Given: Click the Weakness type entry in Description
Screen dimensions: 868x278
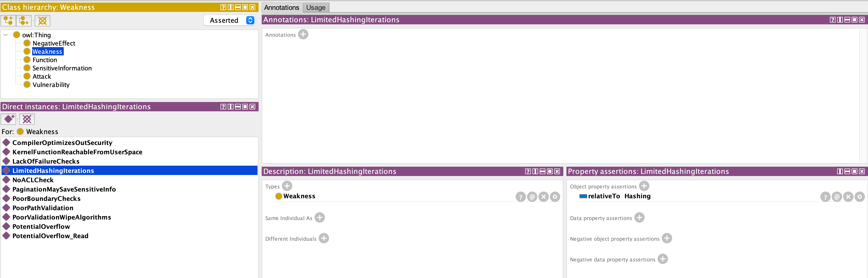Looking at the screenshot, I should [299, 196].
